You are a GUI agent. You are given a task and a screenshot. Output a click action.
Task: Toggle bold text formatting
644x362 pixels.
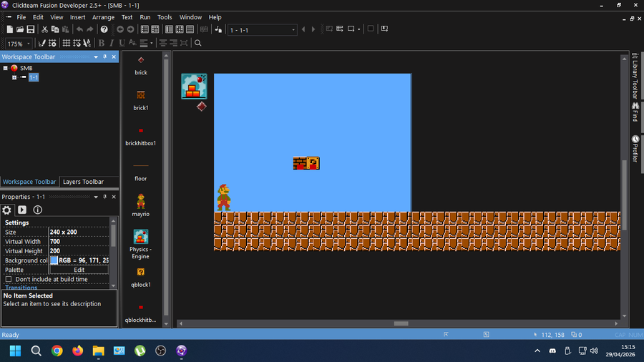101,43
